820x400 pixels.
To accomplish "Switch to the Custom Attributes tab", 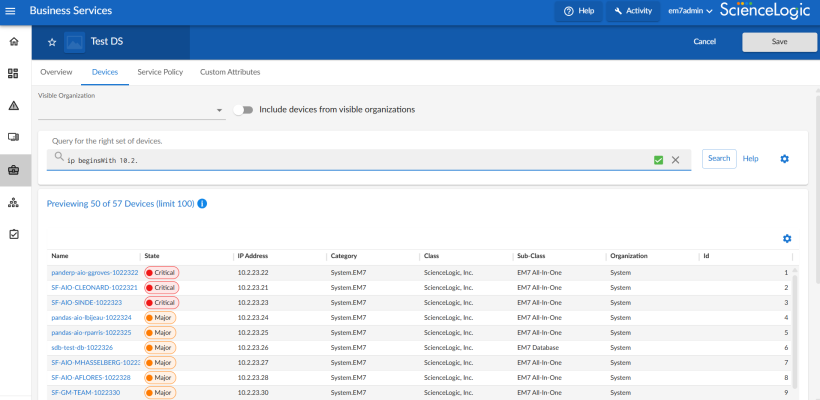I will pyautogui.click(x=230, y=72).
